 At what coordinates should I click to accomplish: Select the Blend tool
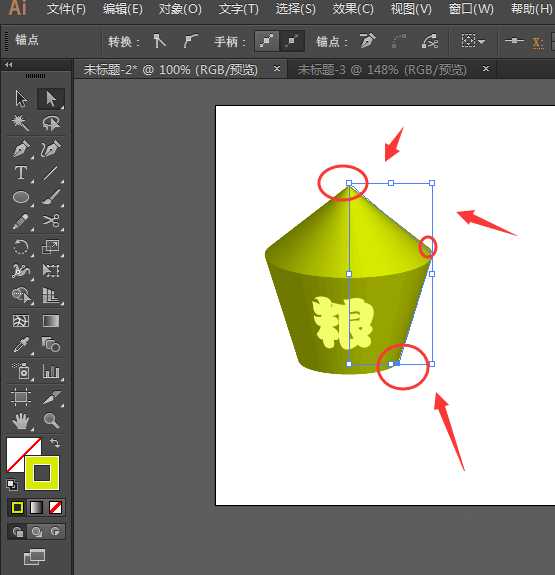[51, 345]
